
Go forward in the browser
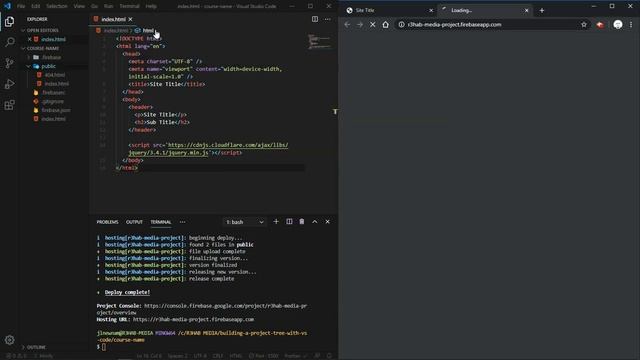[x=360, y=24]
